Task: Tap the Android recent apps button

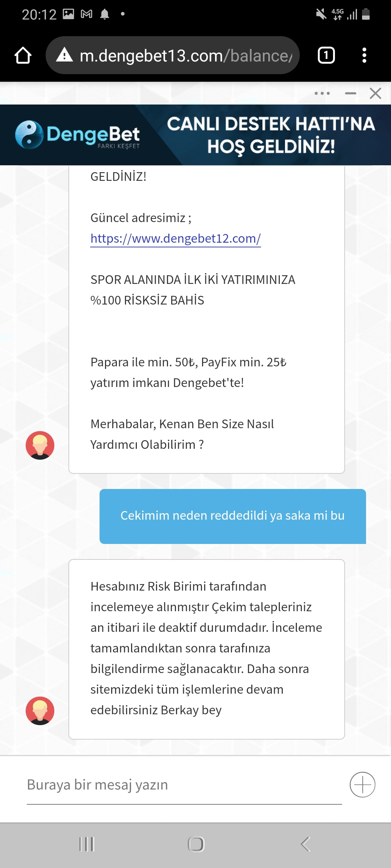Action: pos(87,844)
